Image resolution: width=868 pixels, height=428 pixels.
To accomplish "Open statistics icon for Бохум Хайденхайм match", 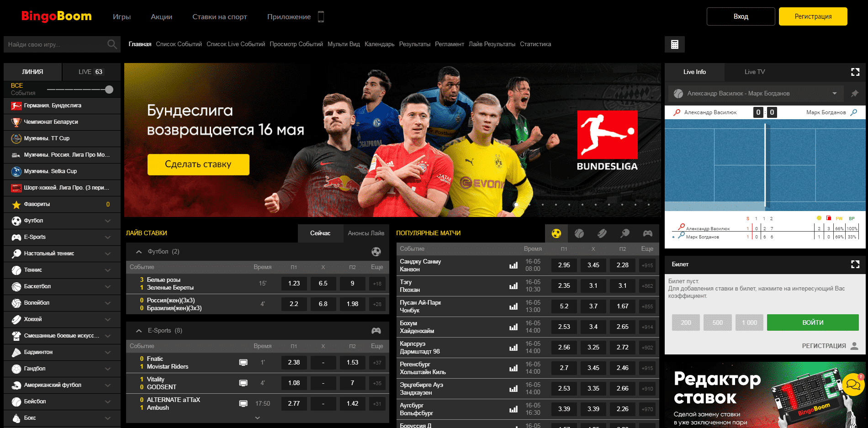I will click(513, 327).
